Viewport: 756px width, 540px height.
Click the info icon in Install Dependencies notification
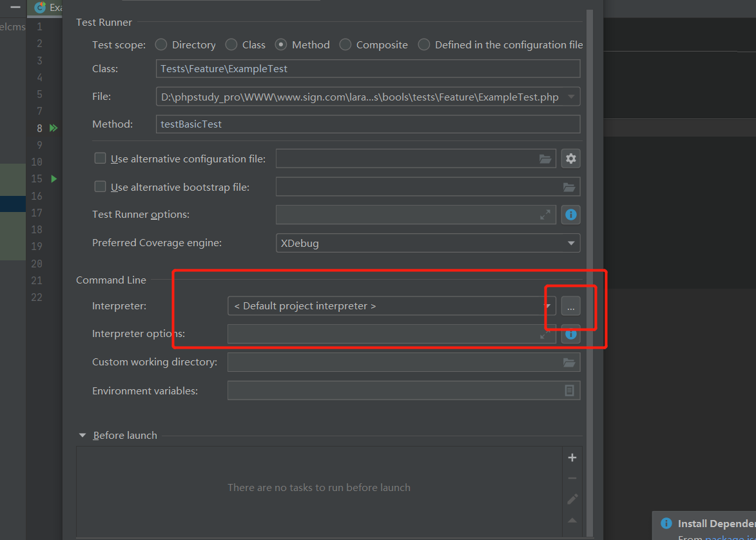tap(666, 523)
